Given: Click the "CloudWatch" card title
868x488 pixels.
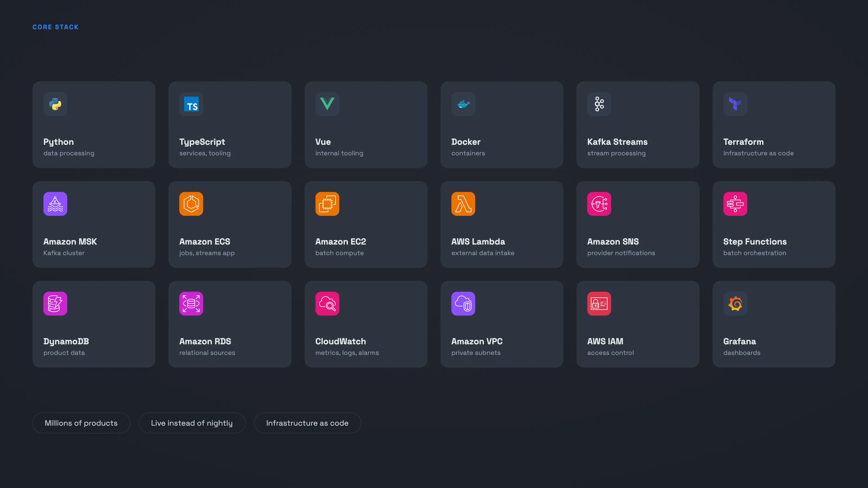Looking at the screenshot, I should 341,341.
